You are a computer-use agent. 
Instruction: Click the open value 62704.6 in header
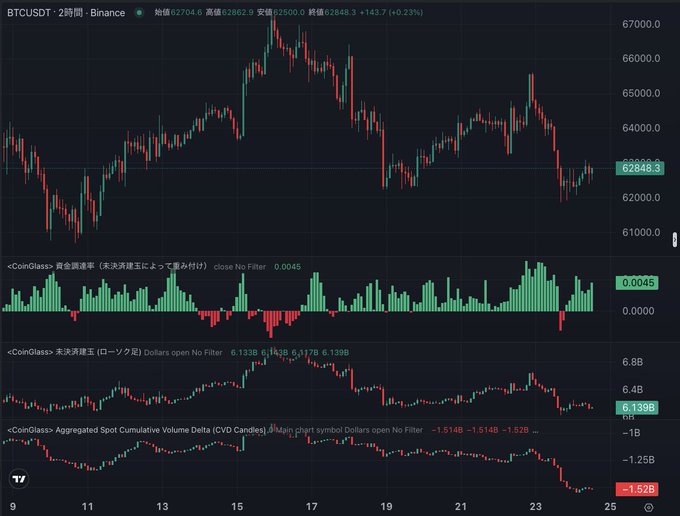point(186,12)
